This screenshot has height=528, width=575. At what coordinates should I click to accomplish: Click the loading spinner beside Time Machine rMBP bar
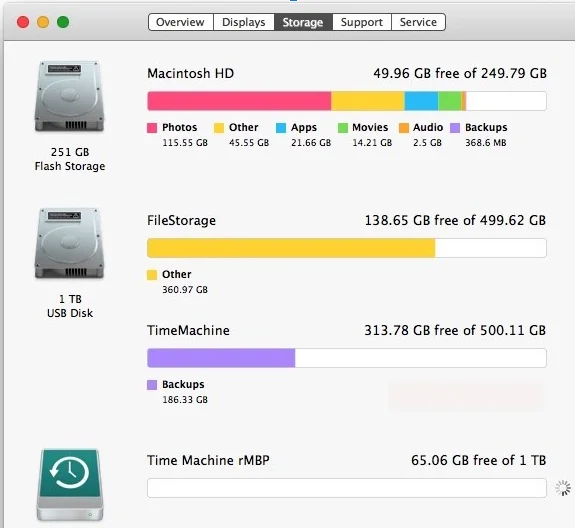pyautogui.click(x=563, y=488)
